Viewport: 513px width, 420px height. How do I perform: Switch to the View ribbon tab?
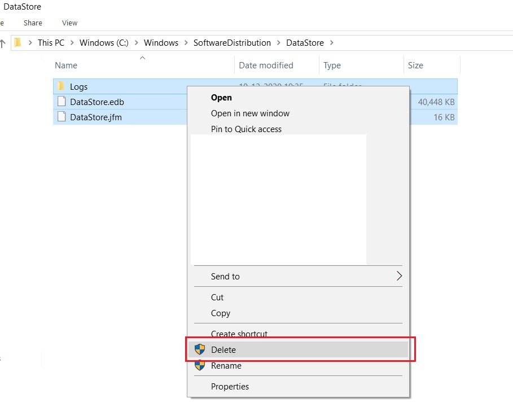[70, 23]
